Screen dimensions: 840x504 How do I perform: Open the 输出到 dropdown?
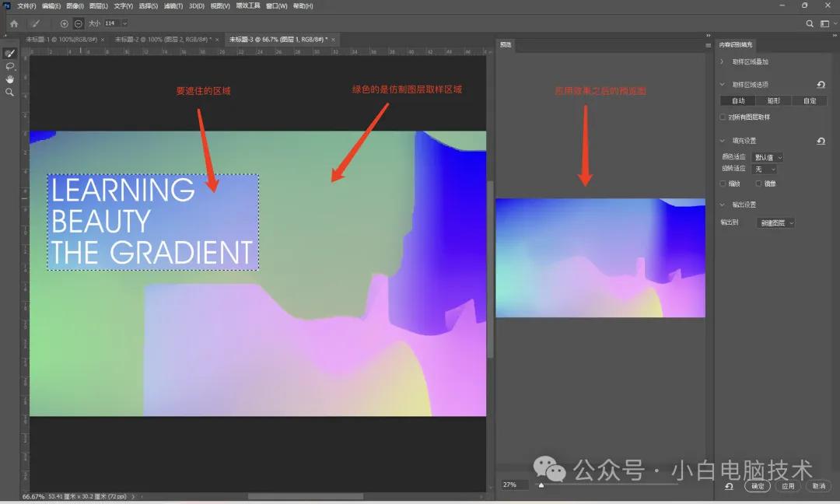tap(779, 222)
